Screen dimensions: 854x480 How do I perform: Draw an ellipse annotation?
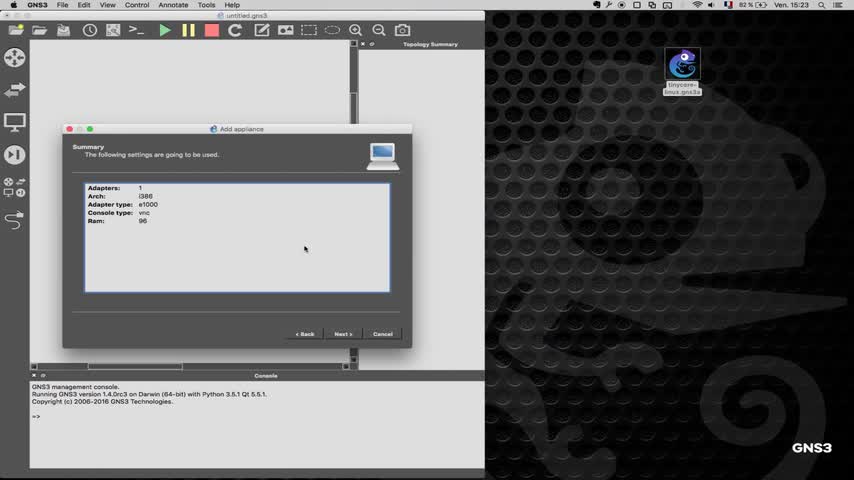click(332, 30)
